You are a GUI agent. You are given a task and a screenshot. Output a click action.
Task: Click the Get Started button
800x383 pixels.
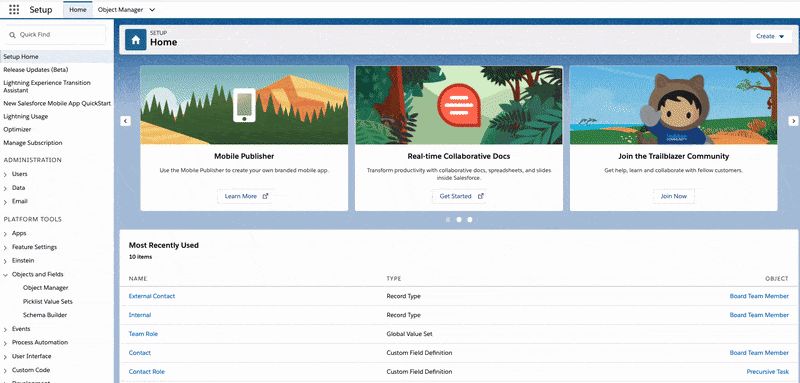459,196
